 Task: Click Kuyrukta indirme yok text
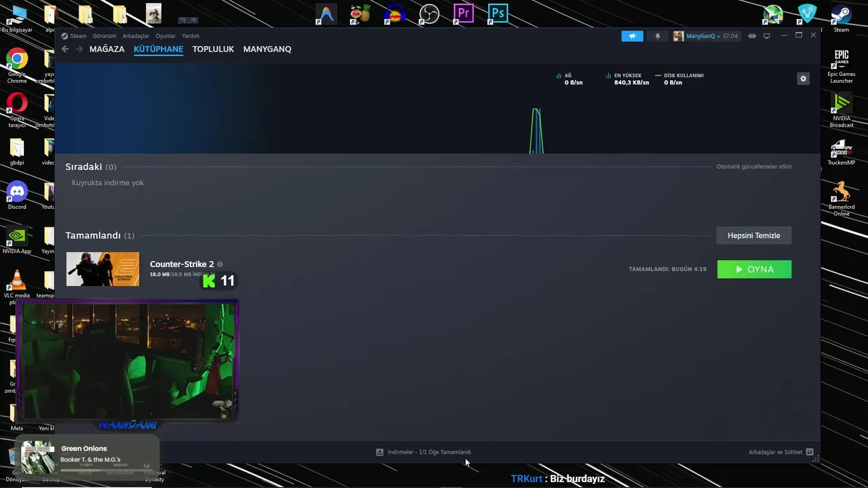click(x=108, y=183)
